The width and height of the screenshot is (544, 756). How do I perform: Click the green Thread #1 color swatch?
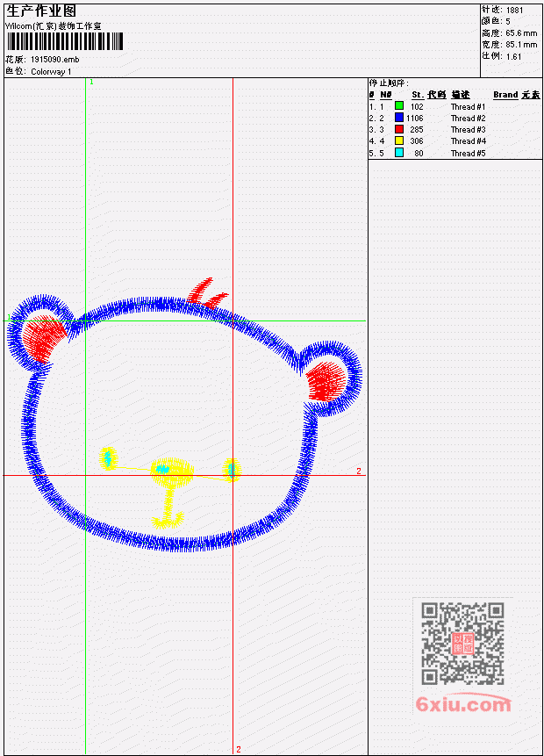[x=399, y=105]
